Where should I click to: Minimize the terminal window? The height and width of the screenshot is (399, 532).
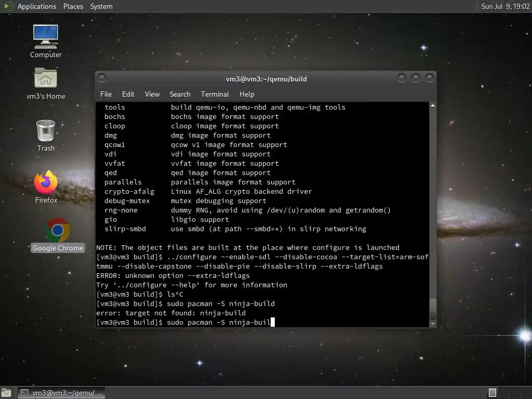[402, 78]
